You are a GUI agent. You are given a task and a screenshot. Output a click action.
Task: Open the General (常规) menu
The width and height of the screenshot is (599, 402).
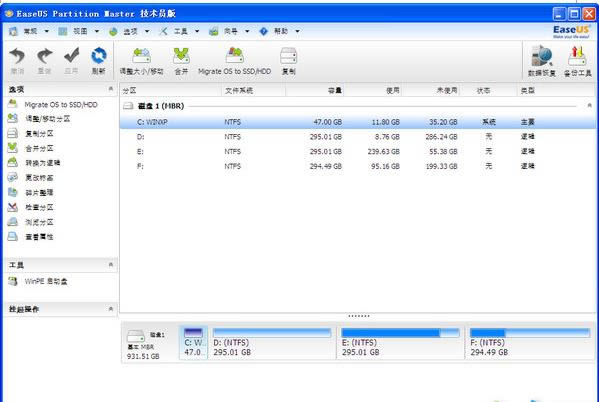[x=29, y=31]
